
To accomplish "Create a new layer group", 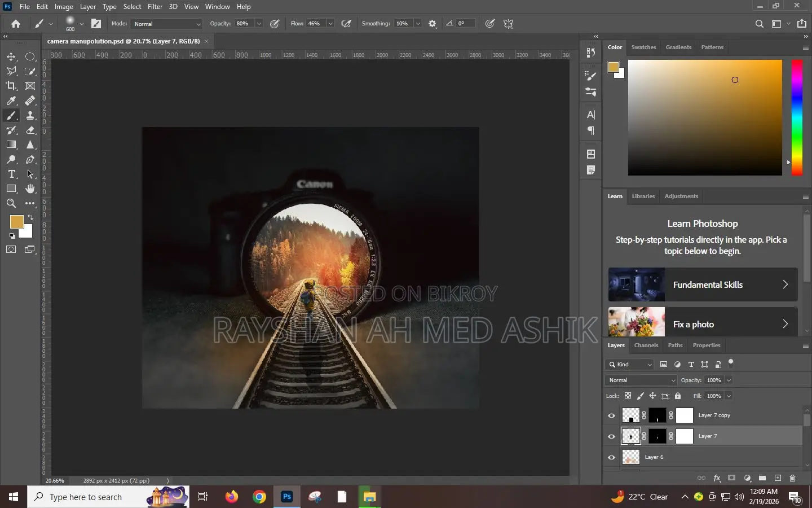I will click(762, 478).
